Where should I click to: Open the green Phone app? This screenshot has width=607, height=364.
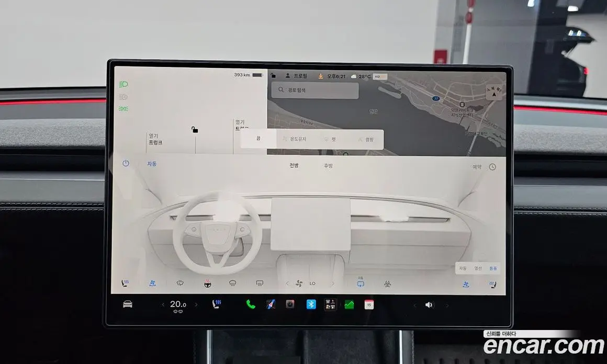(x=251, y=304)
